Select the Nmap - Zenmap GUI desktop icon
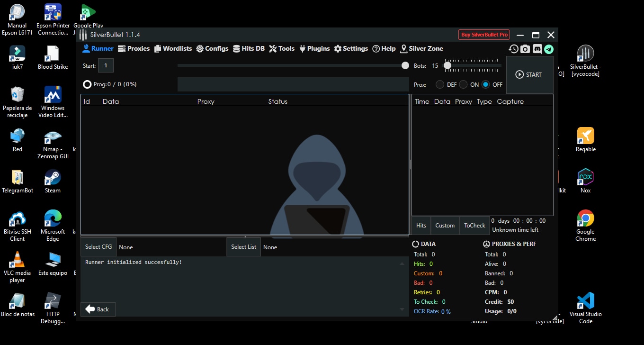The width and height of the screenshot is (644, 345). click(x=53, y=144)
